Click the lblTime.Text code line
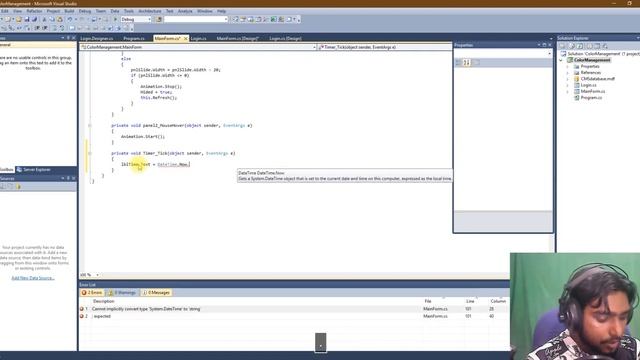This screenshot has width=640, height=360. [155, 164]
